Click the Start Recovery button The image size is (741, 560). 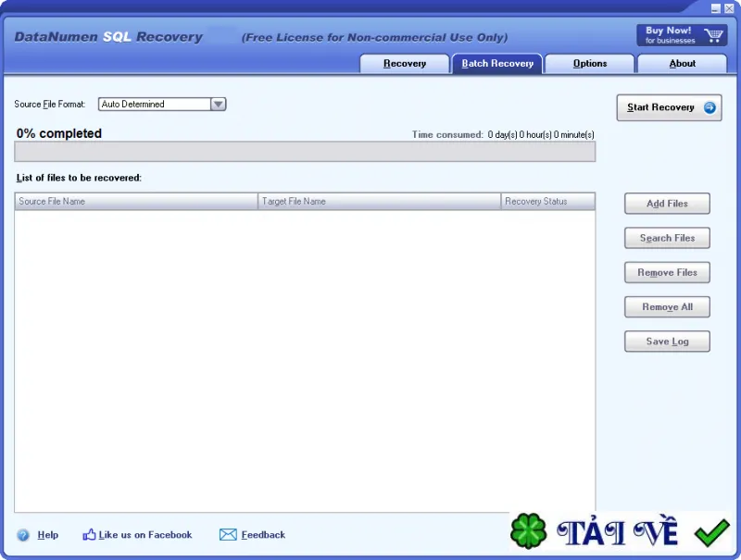[669, 107]
